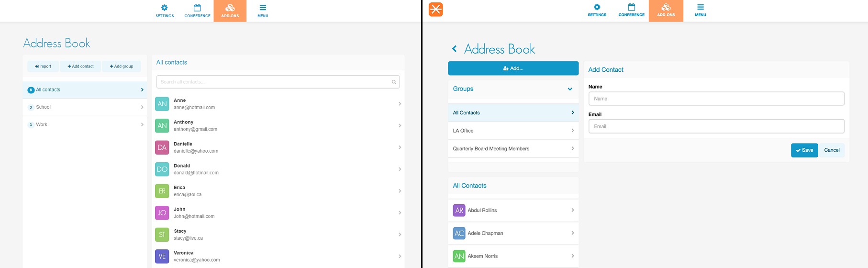This screenshot has width=868, height=268.
Task: Open hamburger Menu in right window
Action: 701,10
